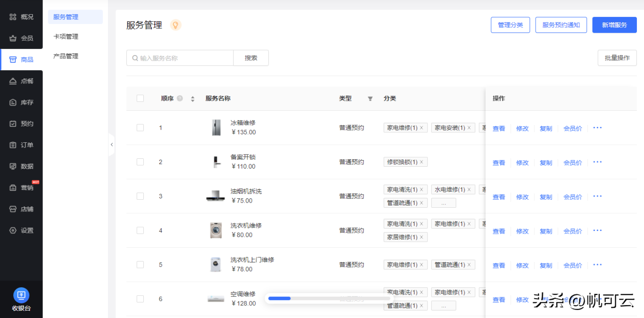Open more actions for 备案开锁
Screen dimensions: 644x318
click(597, 162)
